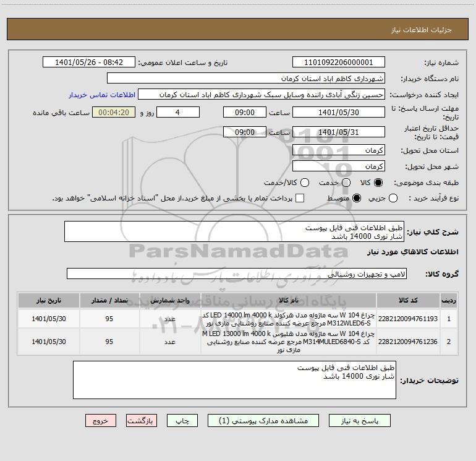Click quantity 95 in row 1

point(109,319)
